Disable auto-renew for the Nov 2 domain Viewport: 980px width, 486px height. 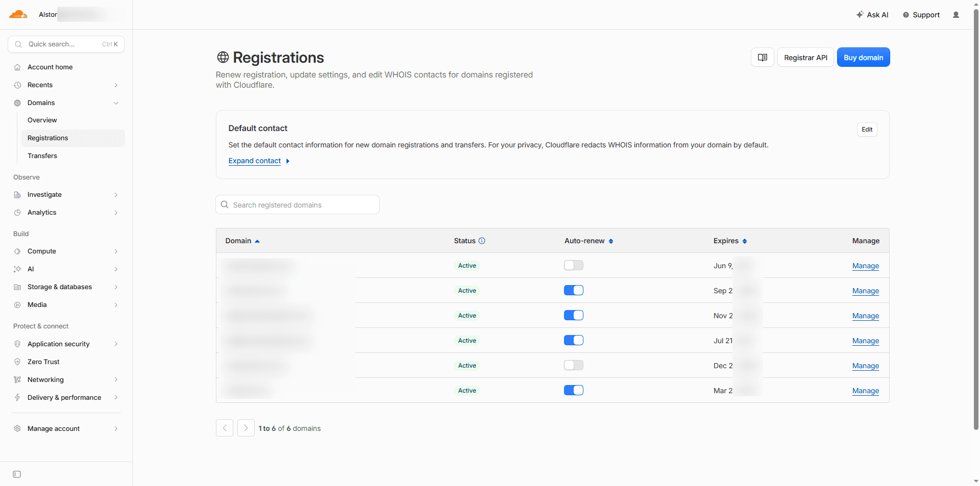(x=574, y=315)
